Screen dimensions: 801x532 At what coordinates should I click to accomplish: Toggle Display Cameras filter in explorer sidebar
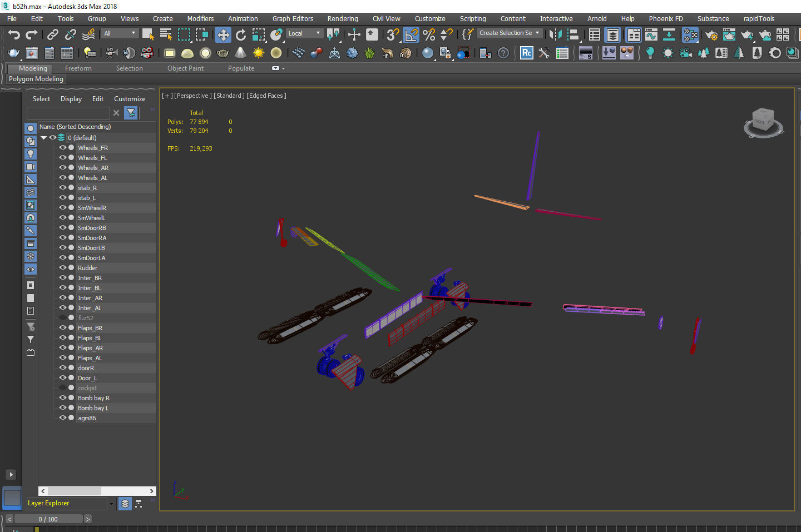(x=31, y=167)
